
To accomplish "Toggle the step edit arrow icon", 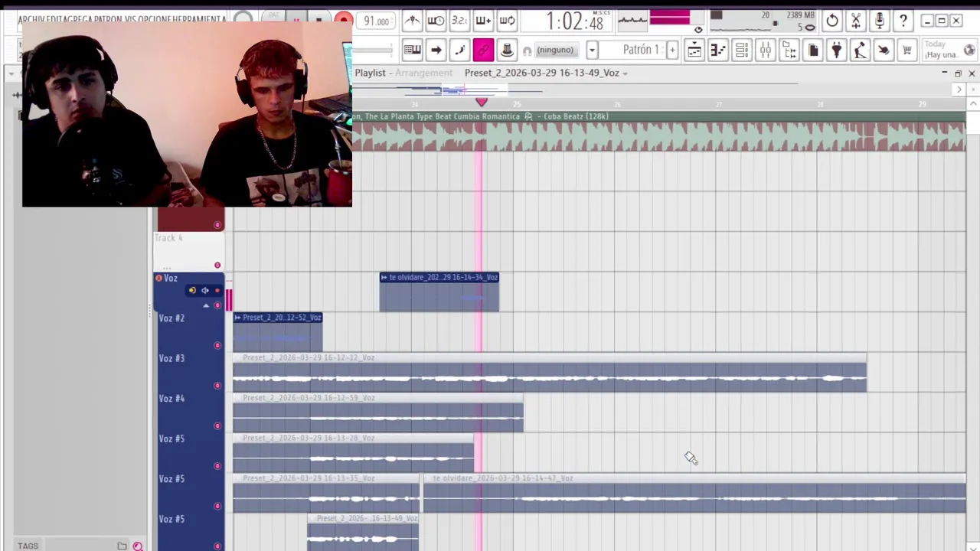I will pyautogui.click(x=436, y=51).
